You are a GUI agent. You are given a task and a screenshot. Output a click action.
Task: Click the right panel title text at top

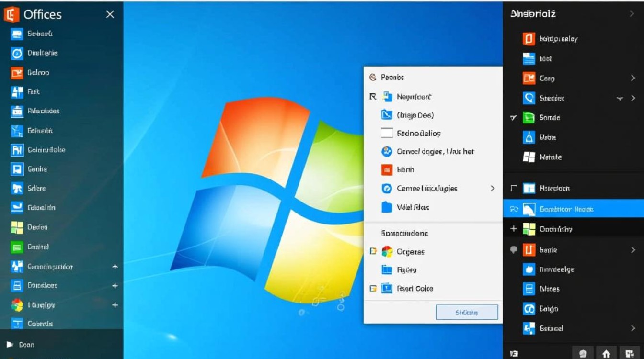(x=533, y=14)
